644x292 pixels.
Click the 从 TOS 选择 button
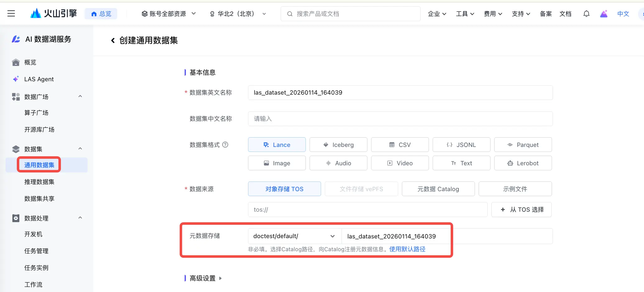(x=522, y=210)
